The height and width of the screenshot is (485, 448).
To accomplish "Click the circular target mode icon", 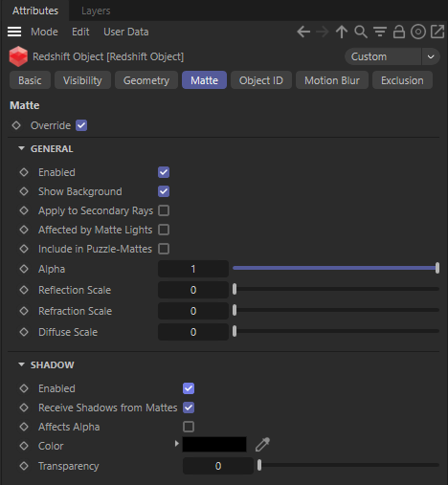I will (x=418, y=32).
